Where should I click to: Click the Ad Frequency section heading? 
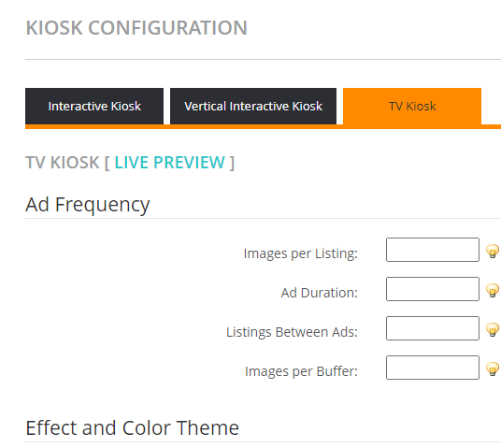pyautogui.click(x=88, y=205)
